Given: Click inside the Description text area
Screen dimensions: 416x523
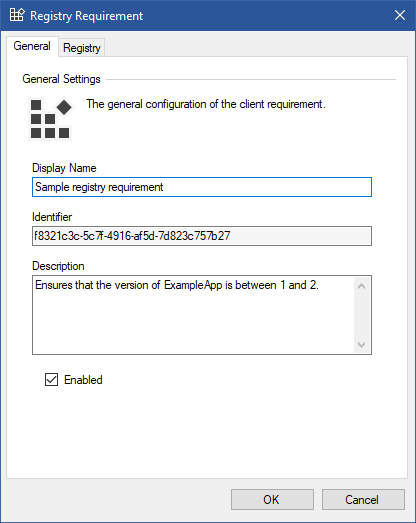Looking at the screenshot, I should tap(193, 315).
